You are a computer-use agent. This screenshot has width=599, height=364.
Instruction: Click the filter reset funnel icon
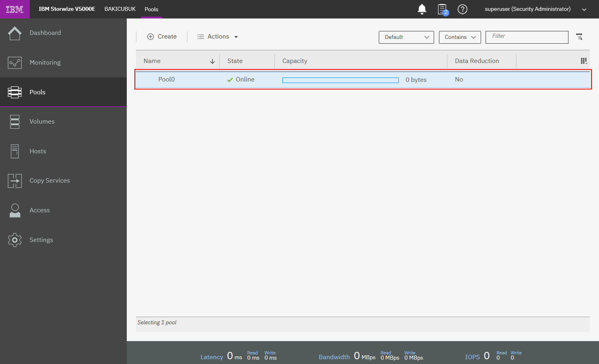(x=579, y=37)
